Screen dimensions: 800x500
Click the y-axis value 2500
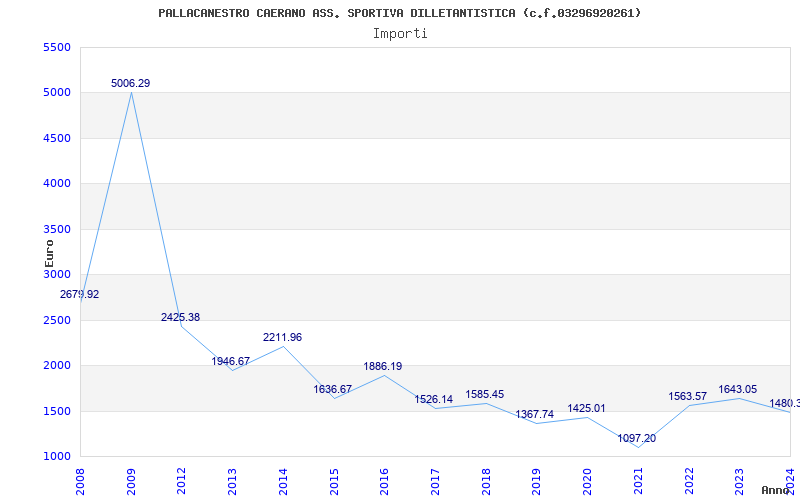pyautogui.click(x=57, y=320)
